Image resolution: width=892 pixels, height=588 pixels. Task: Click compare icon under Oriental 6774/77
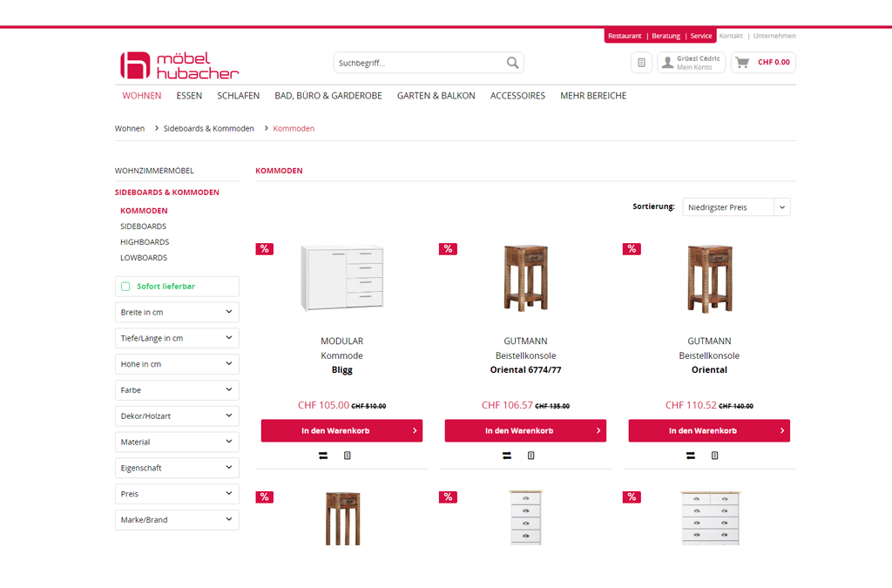click(x=507, y=456)
